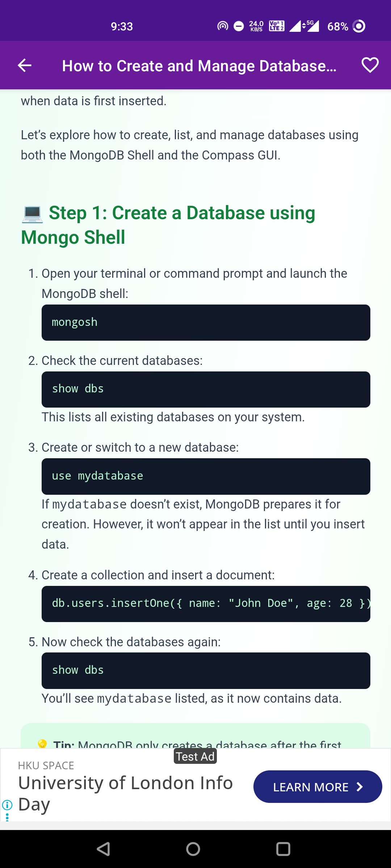The width and height of the screenshot is (391, 868).
Task: Open University of London Info Day ad
Action: pos(125,793)
